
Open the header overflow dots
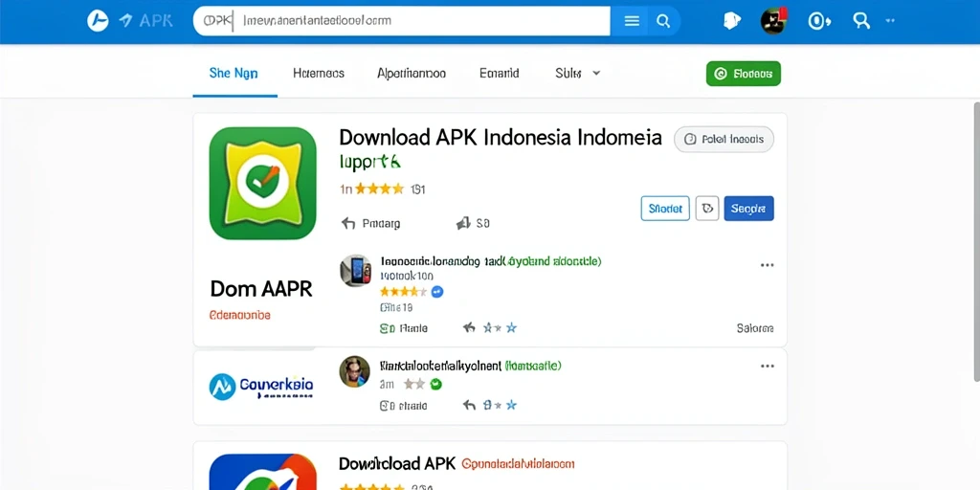point(891,21)
